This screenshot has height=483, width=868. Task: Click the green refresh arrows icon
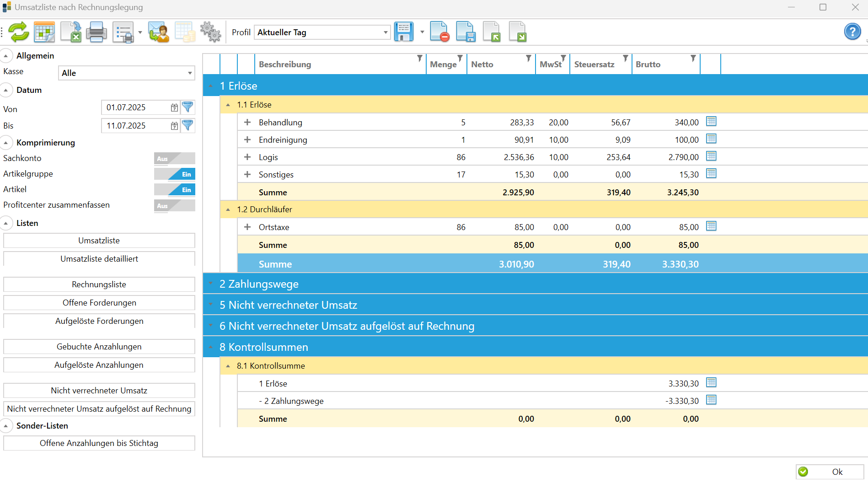19,32
